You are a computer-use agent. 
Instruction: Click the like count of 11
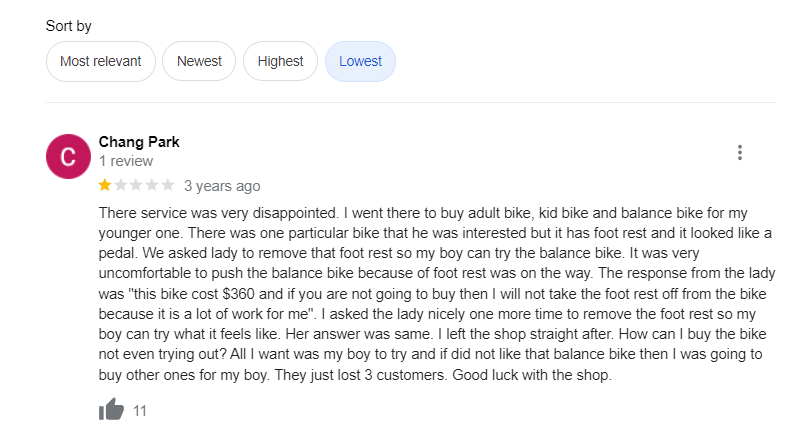[140, 410]
